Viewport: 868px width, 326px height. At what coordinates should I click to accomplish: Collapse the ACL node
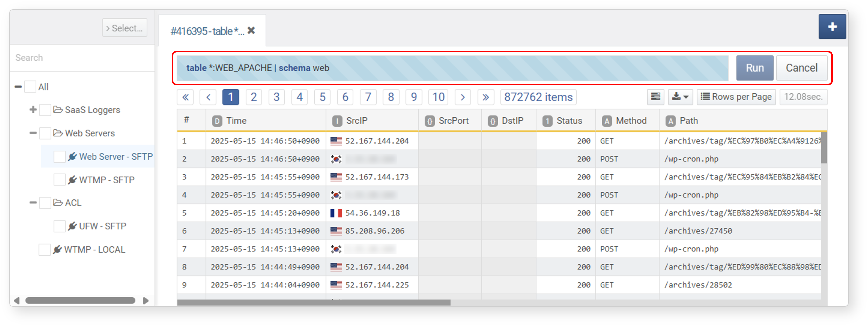(33, 203)
